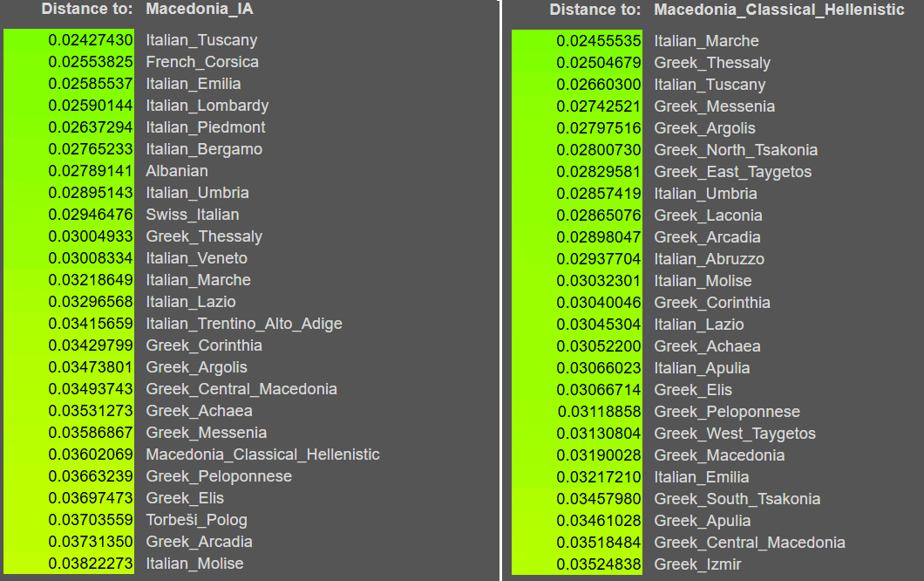
Task: Click the Macedonia_Classical_Hellenistic header of the right list
Action: [779, 10]
